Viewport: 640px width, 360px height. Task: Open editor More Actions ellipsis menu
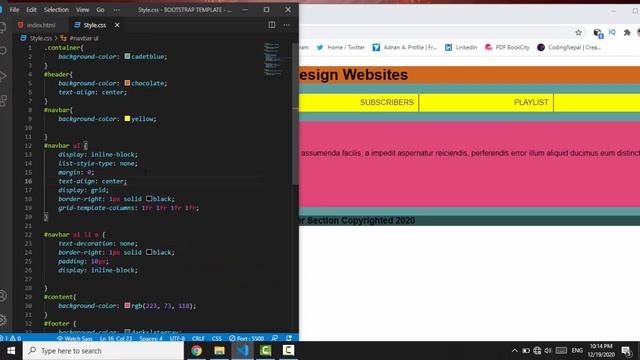(x=287, y=25)
